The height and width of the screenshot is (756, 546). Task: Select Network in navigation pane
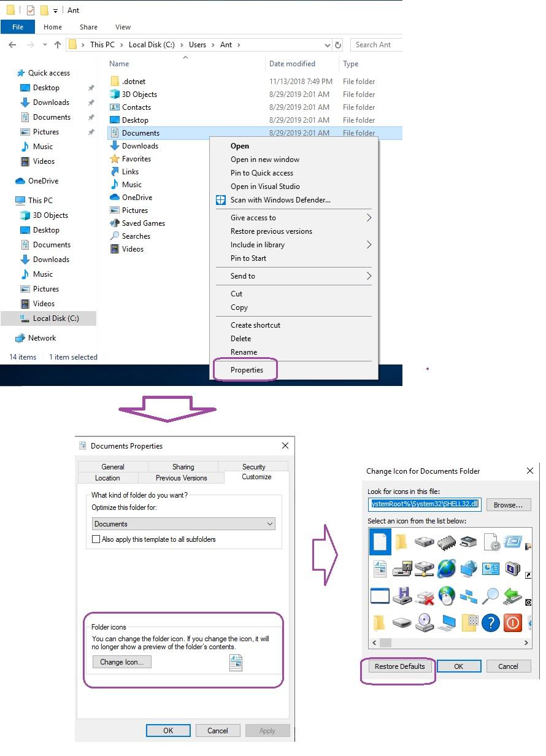tap(42, 338)
